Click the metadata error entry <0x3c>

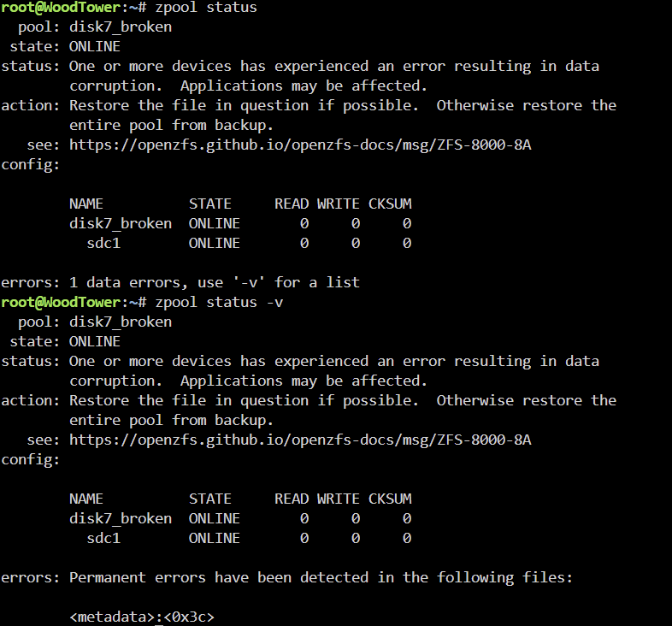tap(141, 617)
